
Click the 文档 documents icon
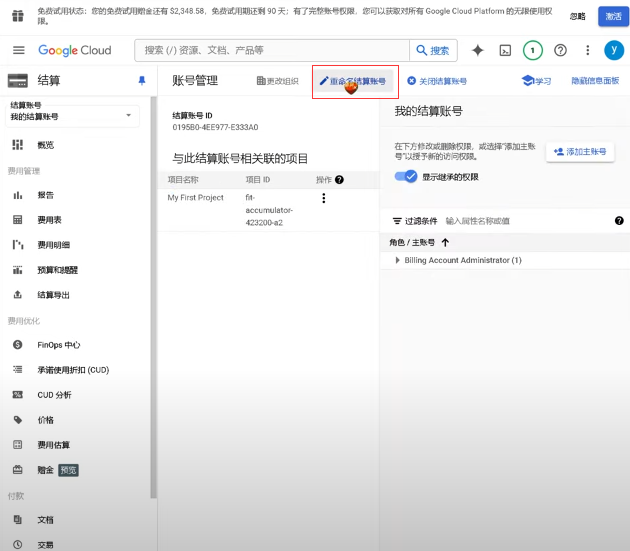[x=18, y=520]
